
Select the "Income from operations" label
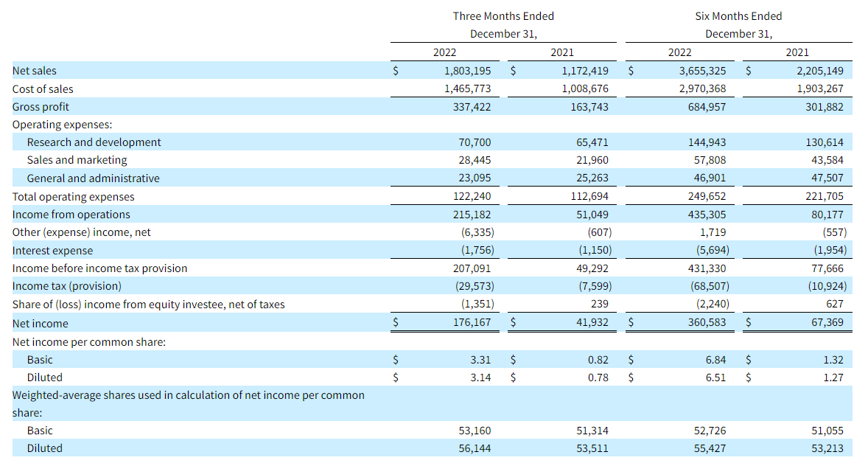71,215
